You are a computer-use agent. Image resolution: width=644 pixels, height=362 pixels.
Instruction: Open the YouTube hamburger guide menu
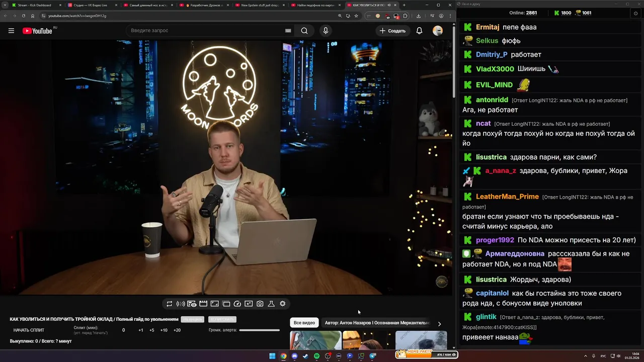coord(11,31)
